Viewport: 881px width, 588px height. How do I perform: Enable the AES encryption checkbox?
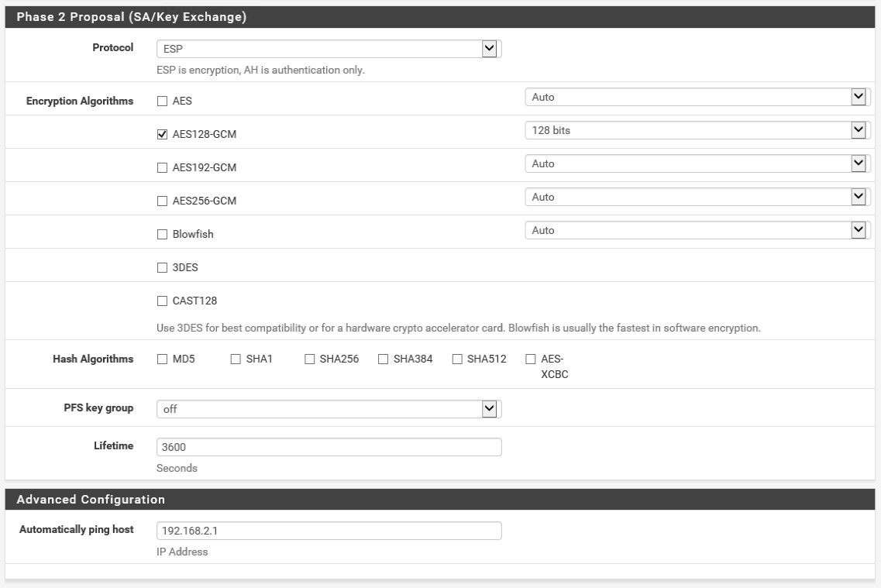tap(162, 101)
